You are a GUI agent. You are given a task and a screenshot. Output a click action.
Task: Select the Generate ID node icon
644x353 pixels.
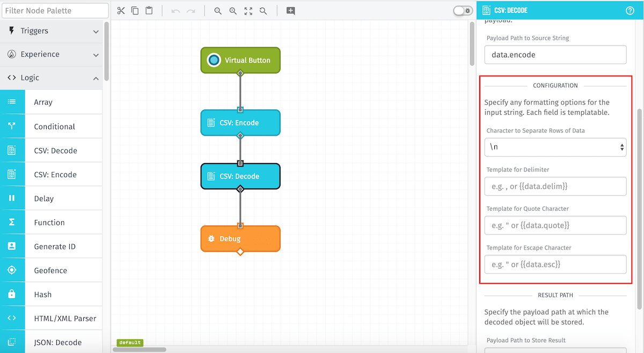pyautogui.click(x=12, y=246)
